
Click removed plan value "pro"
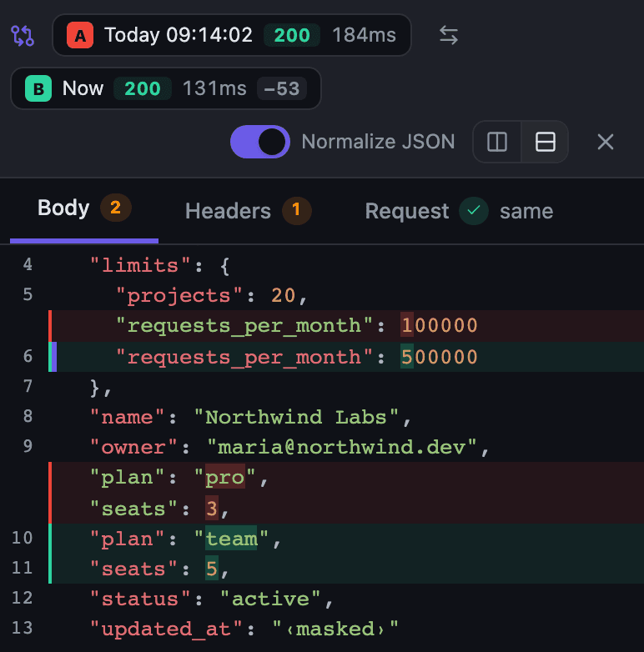[225, 478]
